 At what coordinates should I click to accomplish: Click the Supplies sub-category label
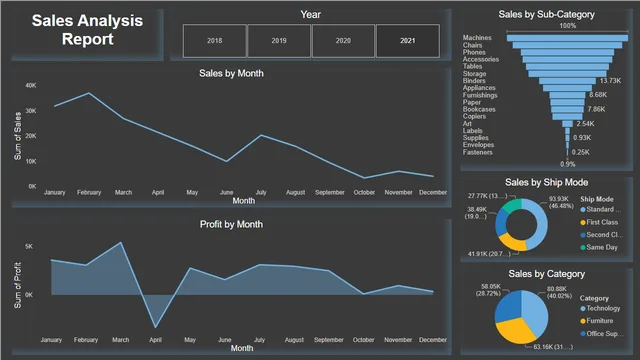(476, 138)
